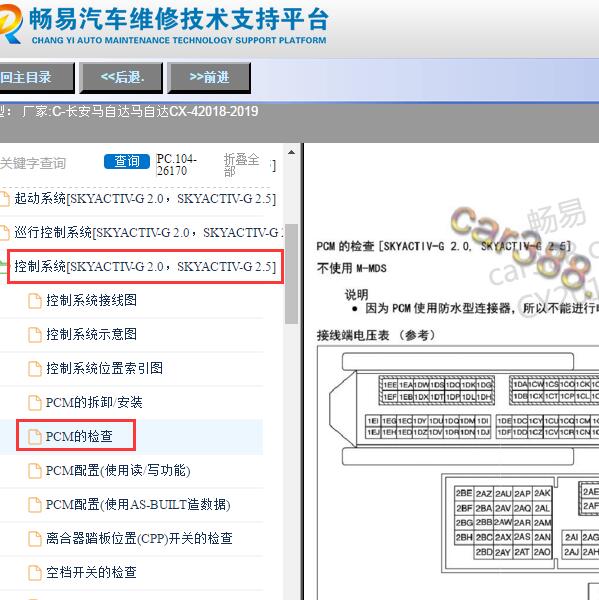599x600 pixels.
Task: Click page icon beside PCM的拆卸/安装
Action: pos(35,403)
